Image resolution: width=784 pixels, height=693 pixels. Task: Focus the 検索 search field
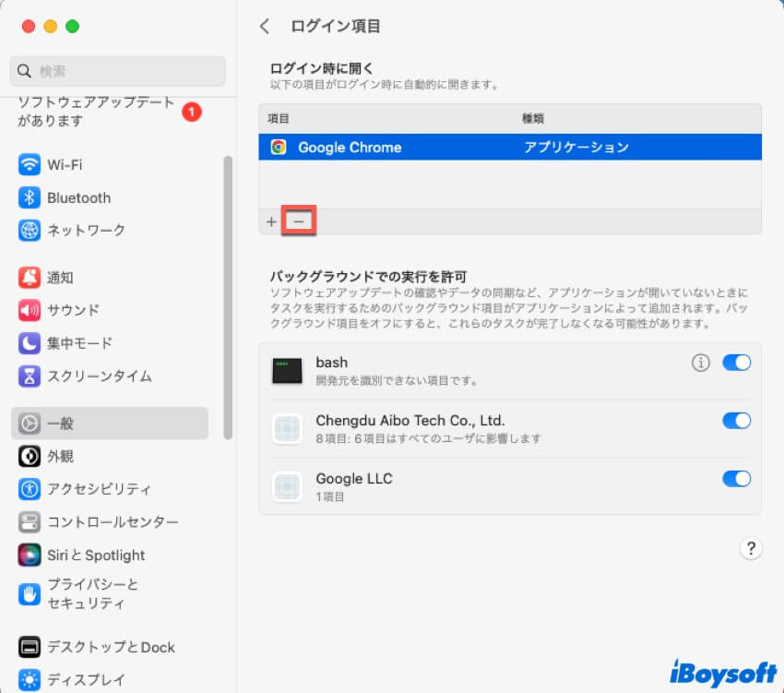coord(117,71)
